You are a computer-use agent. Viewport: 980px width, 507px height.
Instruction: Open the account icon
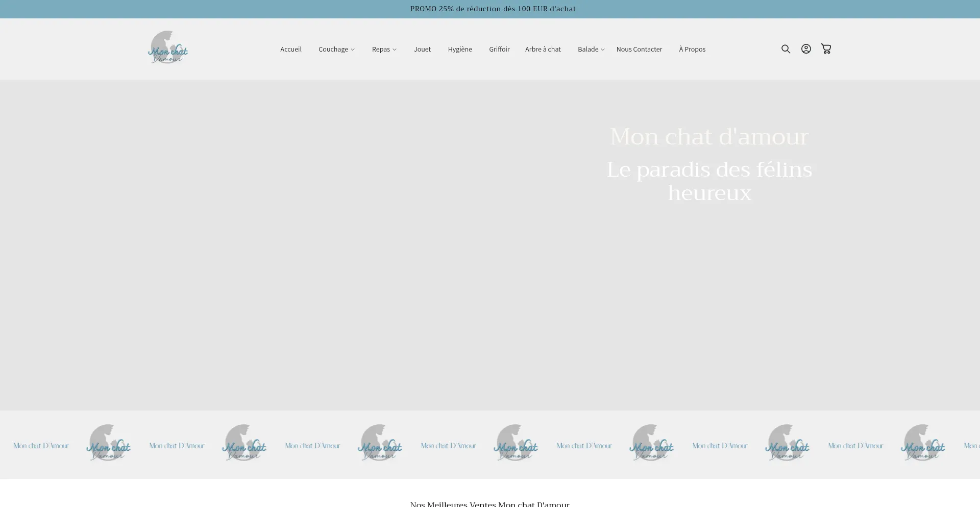[806, 49]
